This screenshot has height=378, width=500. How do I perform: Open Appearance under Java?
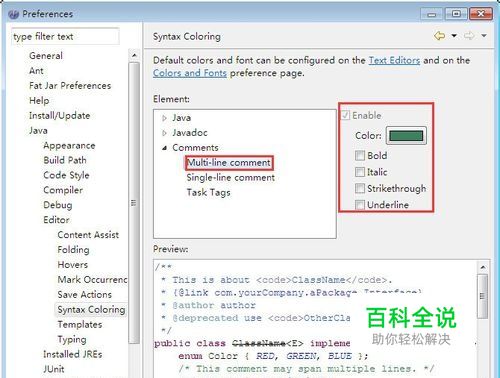pos(69,146)
